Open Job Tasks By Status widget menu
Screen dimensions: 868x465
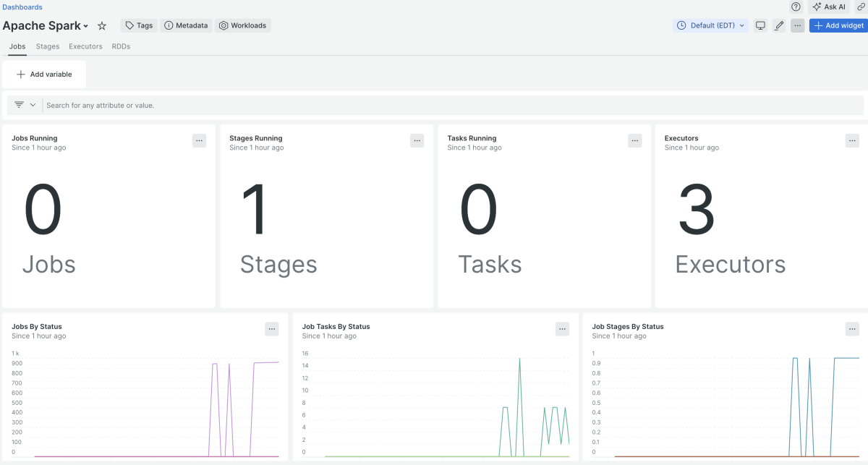(562, 329)
